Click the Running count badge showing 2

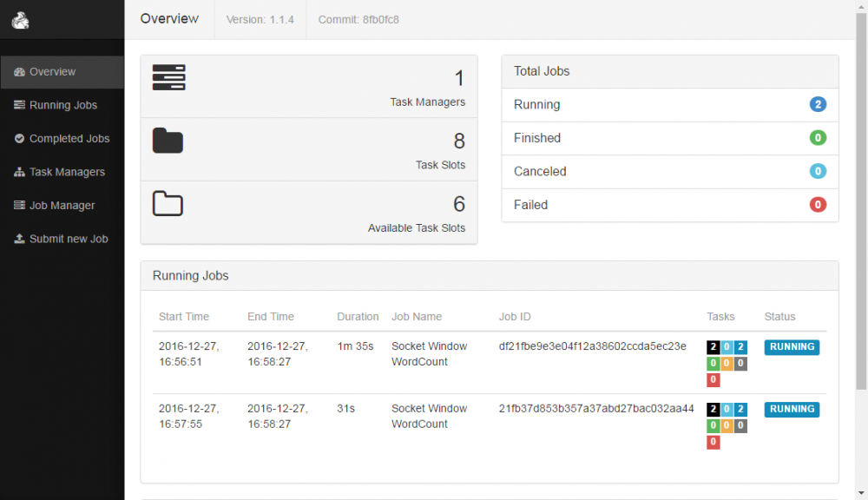[x=818, y=104]
